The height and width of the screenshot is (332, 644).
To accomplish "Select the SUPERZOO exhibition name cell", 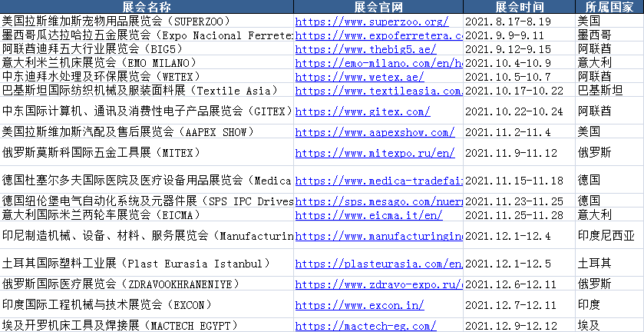I will point(147,21).
